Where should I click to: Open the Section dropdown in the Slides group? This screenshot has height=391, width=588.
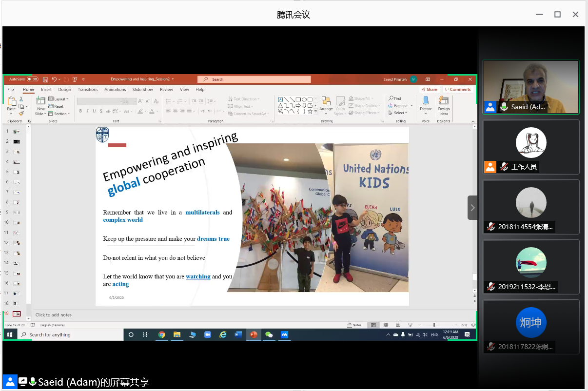pyautogui.click(x=60, y=114)
